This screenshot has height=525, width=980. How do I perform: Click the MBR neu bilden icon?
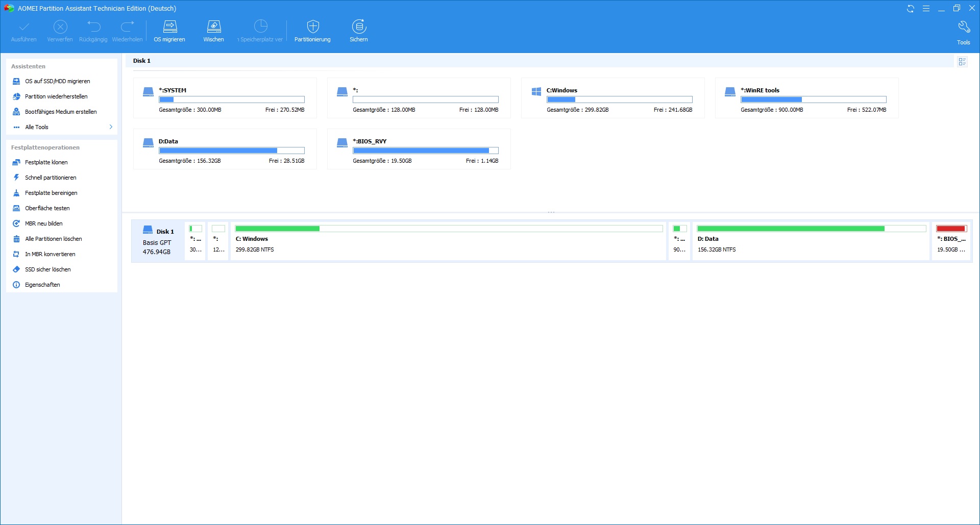(16, 223)
